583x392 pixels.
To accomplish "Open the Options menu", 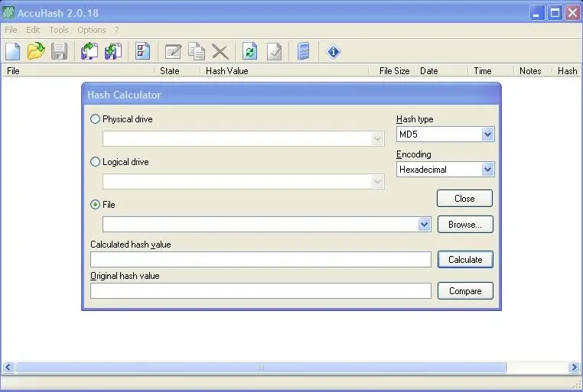I will tap(92, 30).
